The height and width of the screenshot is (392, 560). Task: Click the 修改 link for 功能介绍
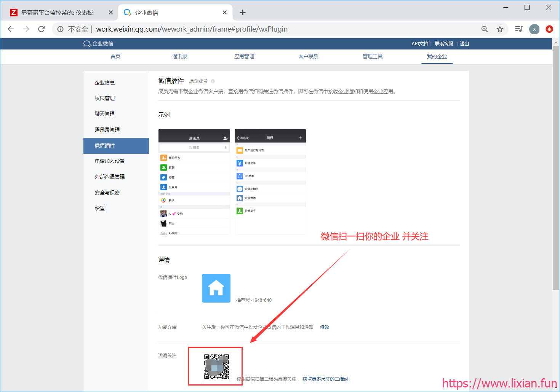(325, 327)
